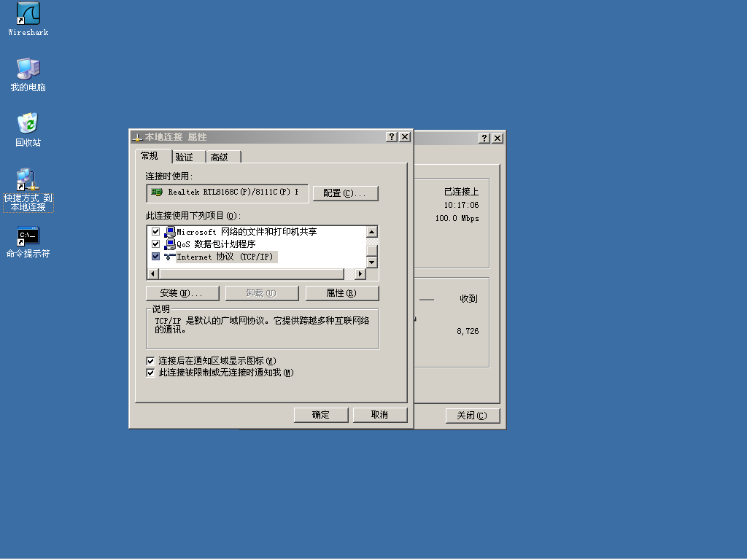Screen dimensions: 747x560
Task: Switch to the 高级 tab
Action: [x=223, y=157]
